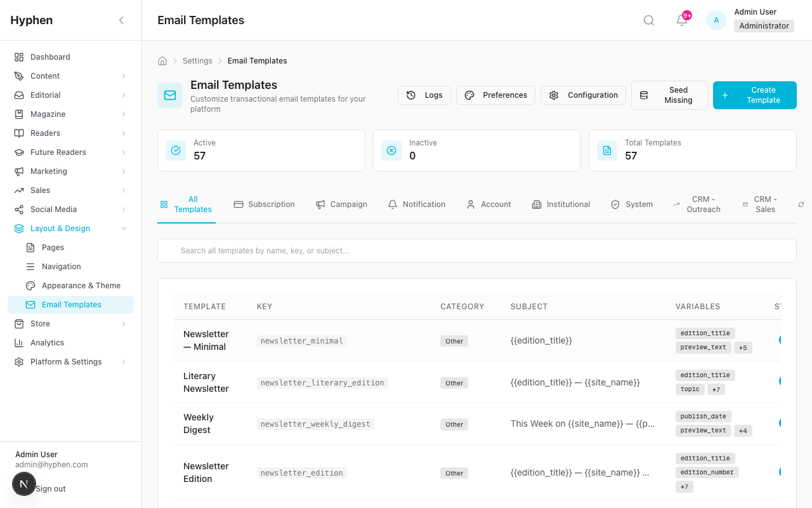Click the Total Templates document icon
The image size is (812, 508).
606,150
